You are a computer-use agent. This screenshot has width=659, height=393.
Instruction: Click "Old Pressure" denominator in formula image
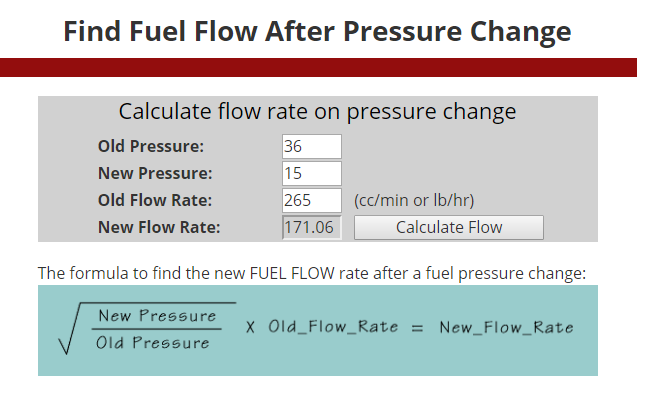click(x=152, y=343)
